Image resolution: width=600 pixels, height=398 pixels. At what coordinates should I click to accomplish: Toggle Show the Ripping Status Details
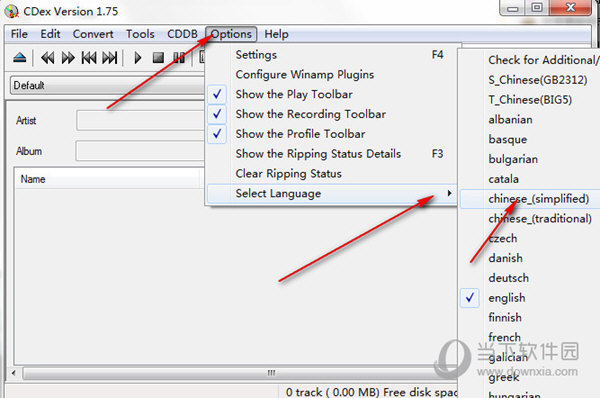tap(331, 154)
